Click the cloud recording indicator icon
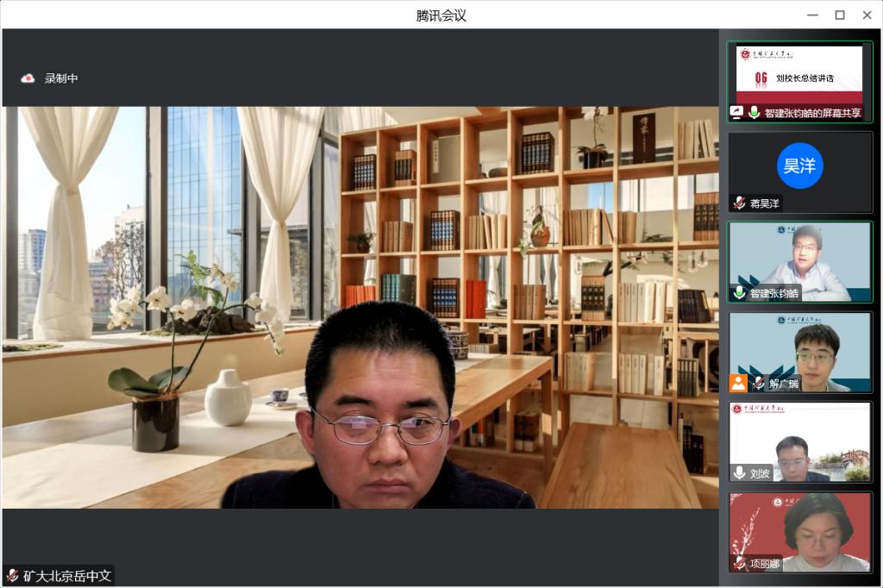This screenshot has height=588, width=883. pos(28,78)
